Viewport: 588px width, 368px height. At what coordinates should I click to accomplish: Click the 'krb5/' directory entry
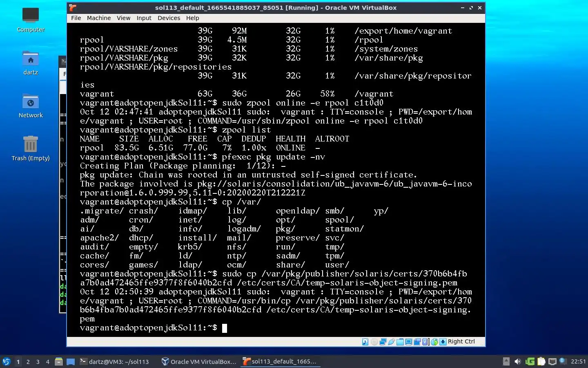pyautogui.click(x=190, y=247)
